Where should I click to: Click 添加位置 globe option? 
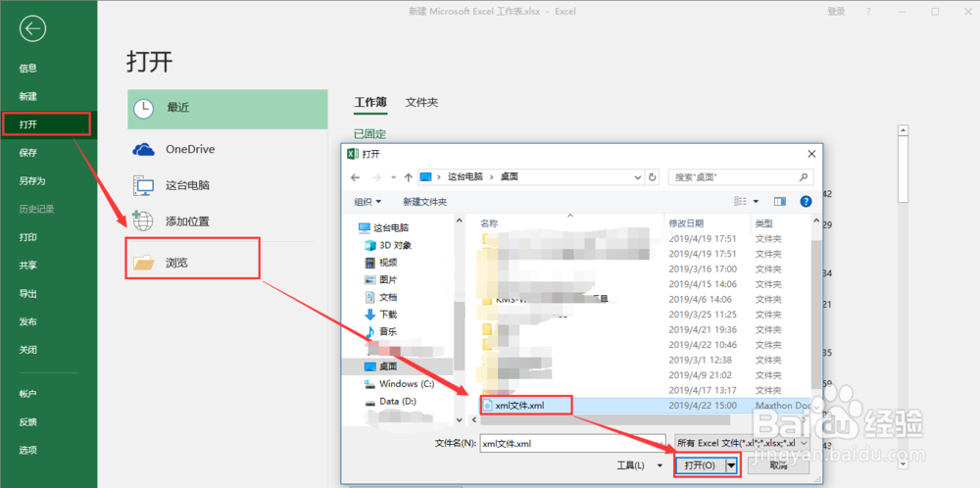pyautogui.click(x=227, y=221)
